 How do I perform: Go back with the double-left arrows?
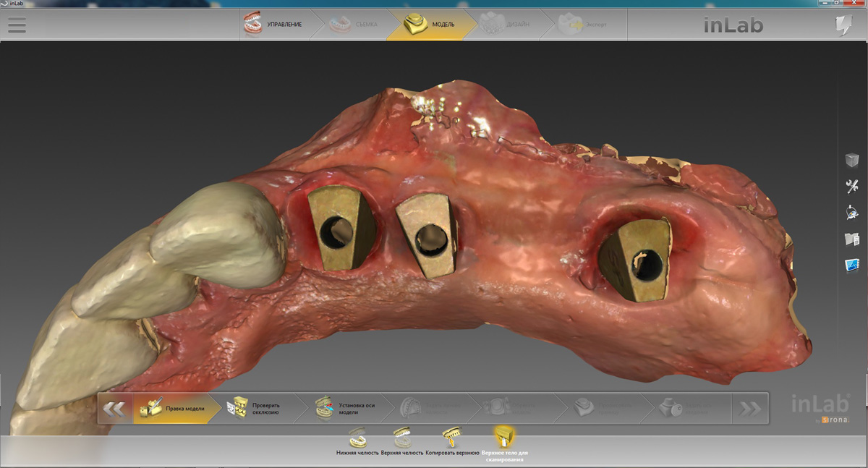[x=114, y=409]
